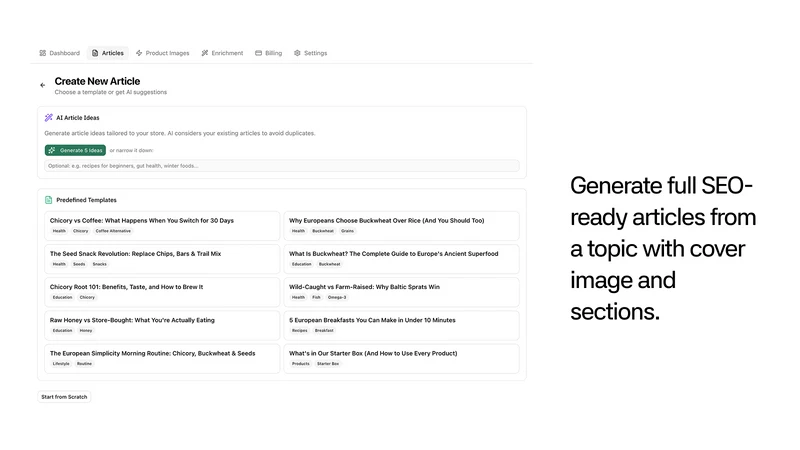The height and width of the screenshot is (450, 800).
Task: Choose The Seed Snack Revolution template
Action: coord(162,259)
